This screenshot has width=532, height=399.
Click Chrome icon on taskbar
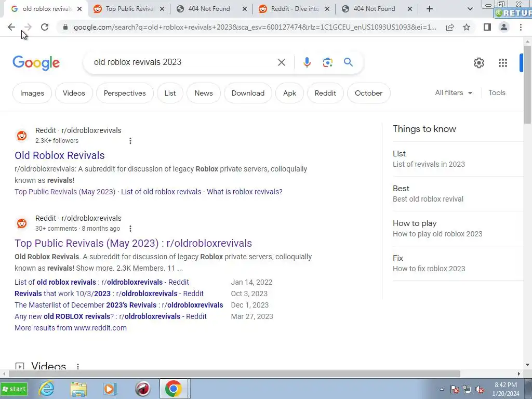[174, 389]
